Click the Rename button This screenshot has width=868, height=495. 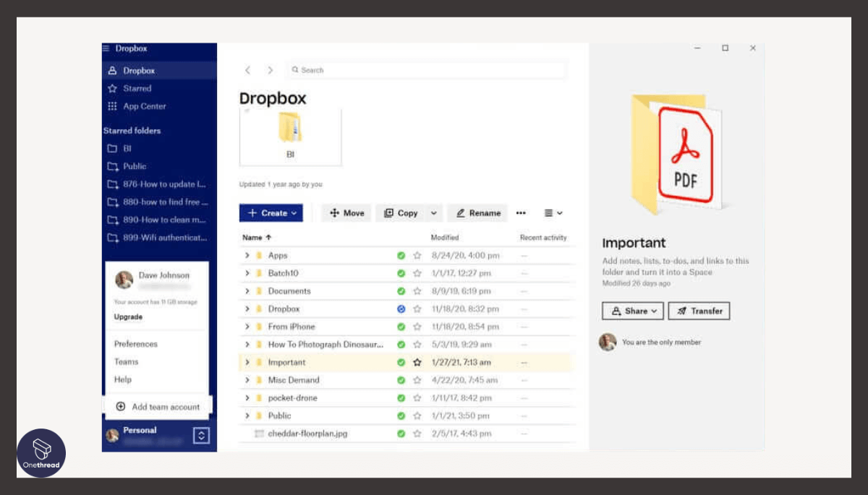[477, 212]
